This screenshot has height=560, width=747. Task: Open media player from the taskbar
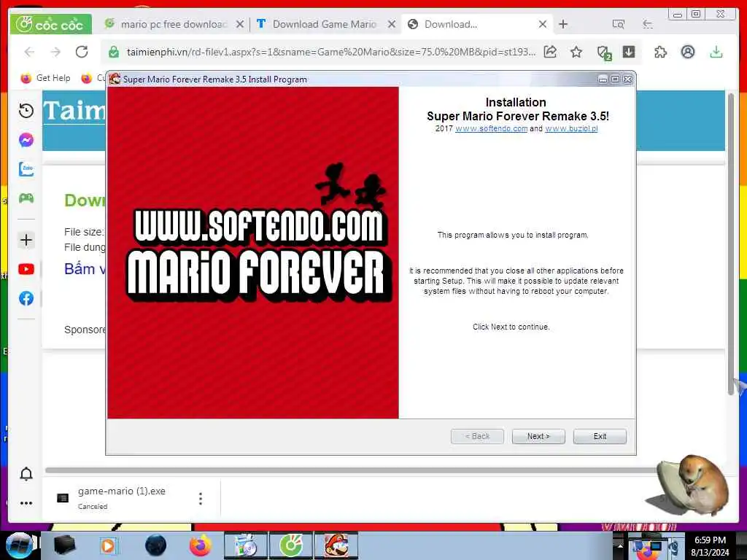point(109,545)
